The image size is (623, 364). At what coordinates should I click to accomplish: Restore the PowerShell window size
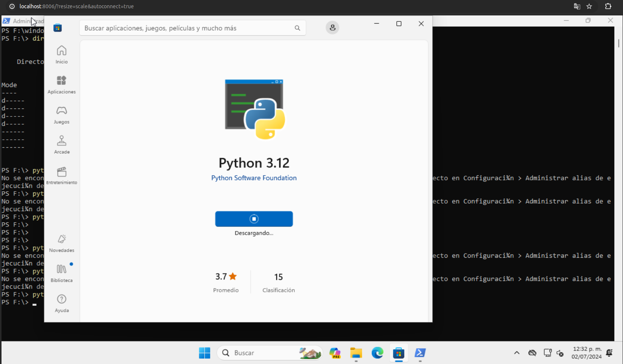point(588,21)
